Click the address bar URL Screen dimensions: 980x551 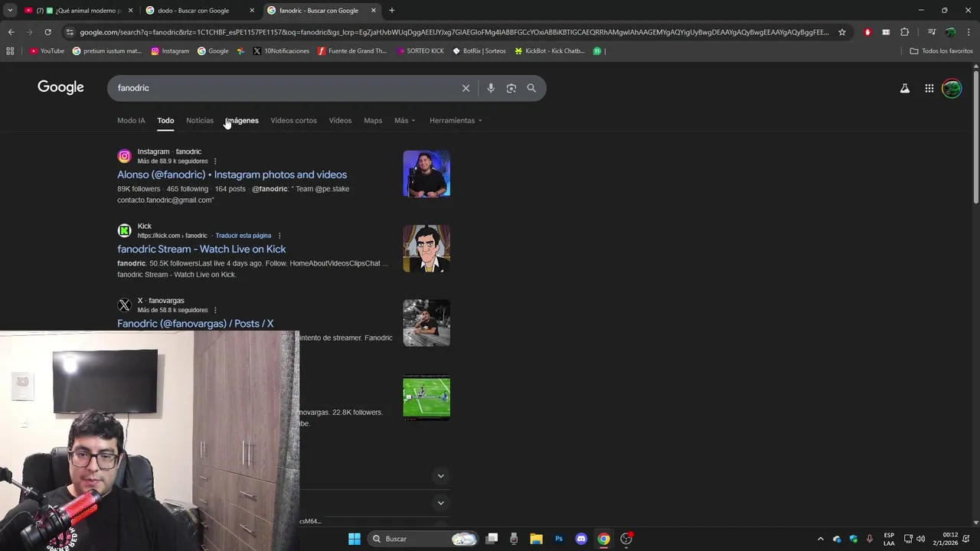tap(454, 32)
